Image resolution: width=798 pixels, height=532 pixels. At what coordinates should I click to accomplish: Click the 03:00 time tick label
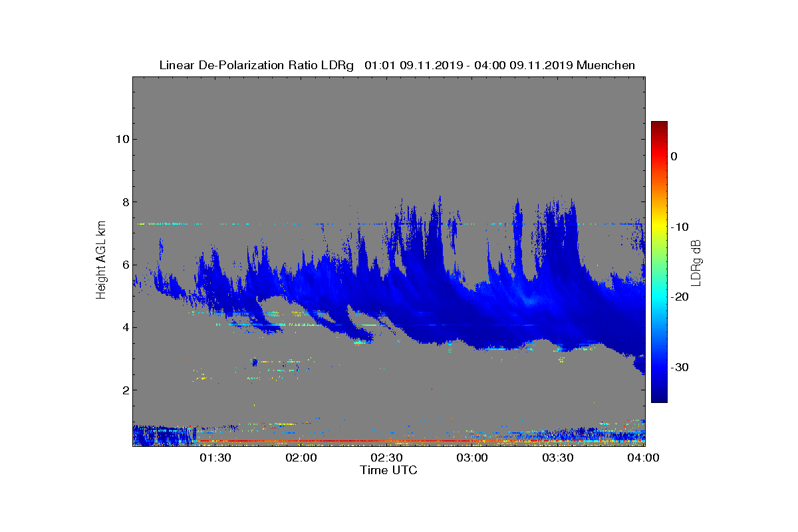click(472, 458)
